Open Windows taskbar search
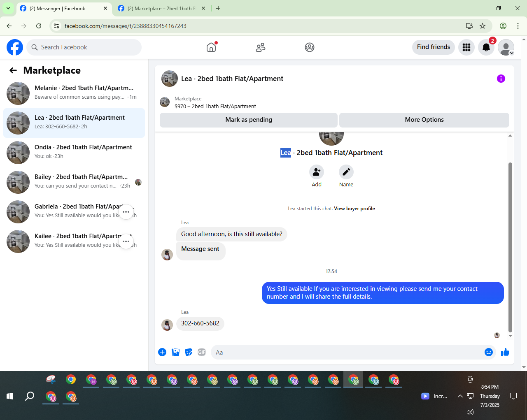 pyautogui.click(x=30, y=396)
